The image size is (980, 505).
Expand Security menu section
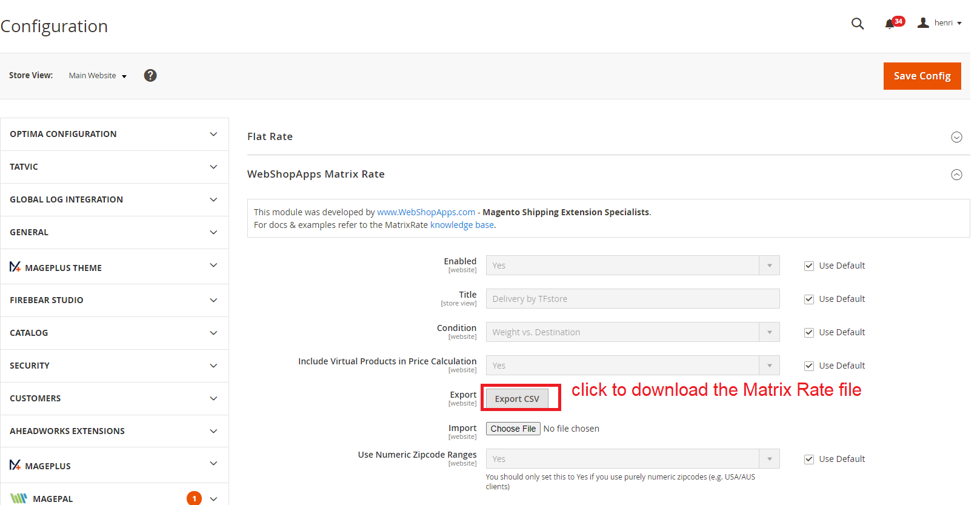[x=115, y=366]
